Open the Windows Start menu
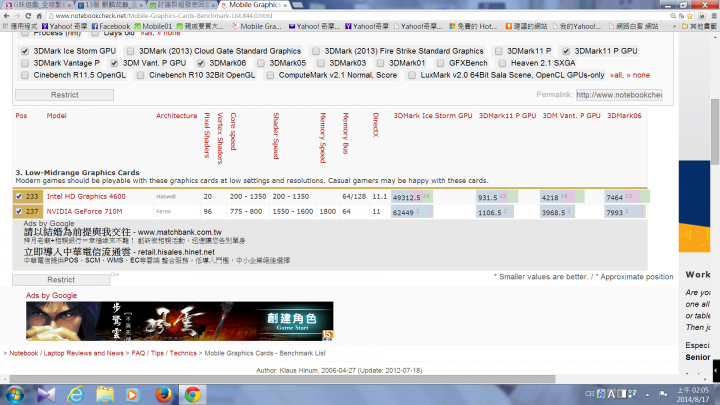This screenshot has width=720, height=405. click(x=15, y=394)
